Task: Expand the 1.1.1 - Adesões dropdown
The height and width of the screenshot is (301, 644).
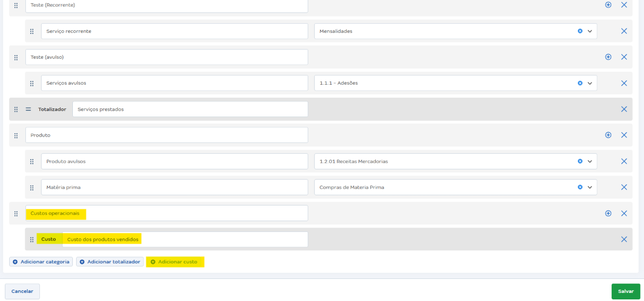Action: pos(590,84)
